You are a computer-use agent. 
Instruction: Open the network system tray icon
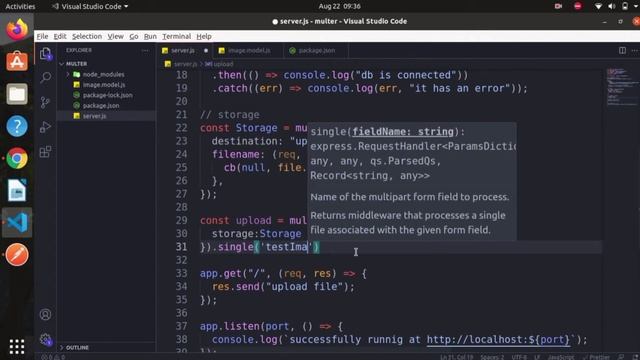click(598, 6)
